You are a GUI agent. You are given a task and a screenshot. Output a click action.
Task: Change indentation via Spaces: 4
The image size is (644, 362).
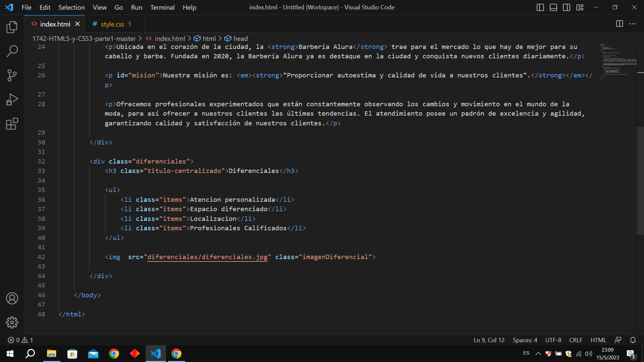(525, 340)
